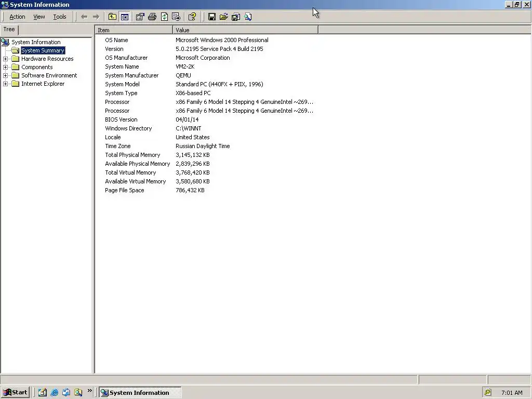Click the Save as text file icon
Image resolution: width=532 pixels, height=399 pixels.
point(236,17)
